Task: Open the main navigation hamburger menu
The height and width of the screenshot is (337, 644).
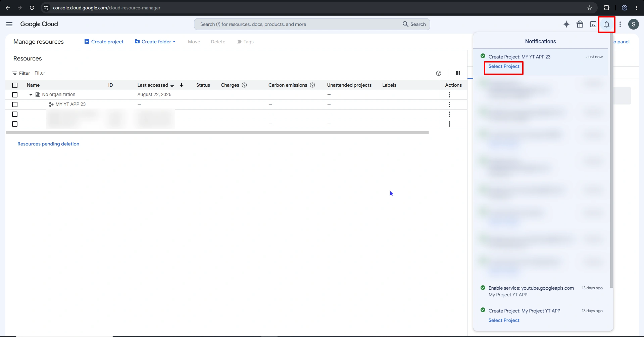Action: [x=9, y=24]
